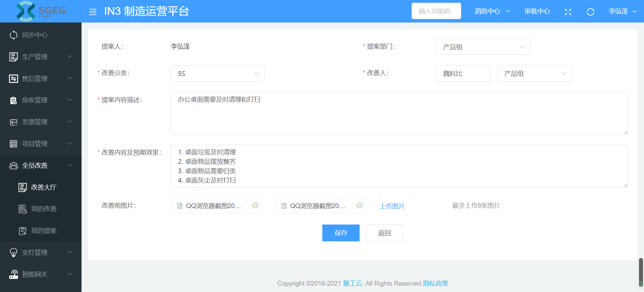Open 我的改善 in the sidebar
This screenshot has width=644, height=292.
pos(44,209)
